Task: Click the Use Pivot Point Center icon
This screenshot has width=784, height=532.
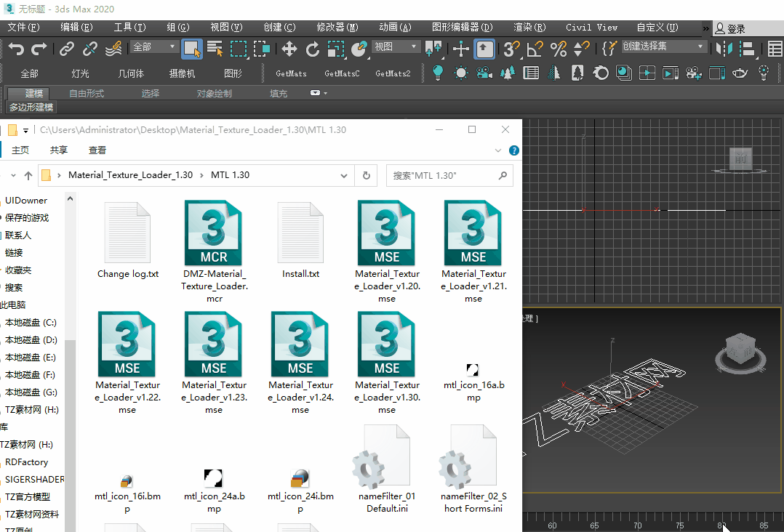Action: tap(433, 49)
